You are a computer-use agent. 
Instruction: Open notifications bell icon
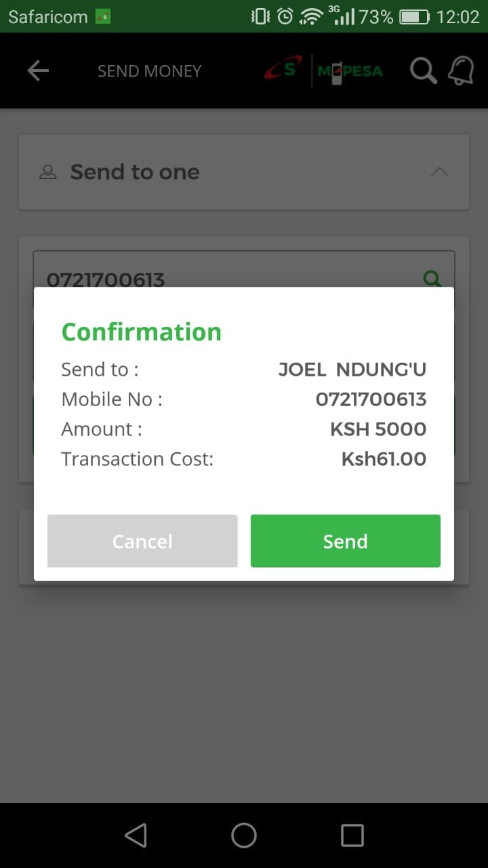(x=461, y=71)
